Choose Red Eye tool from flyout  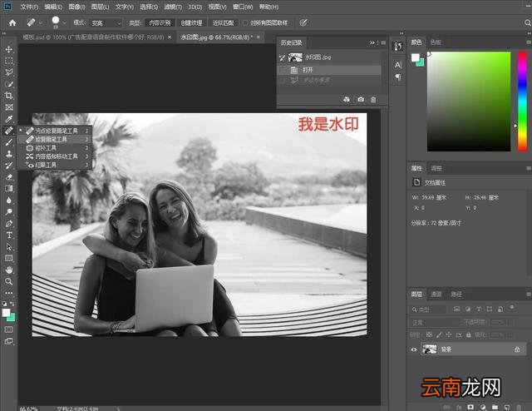pos(55,165)
